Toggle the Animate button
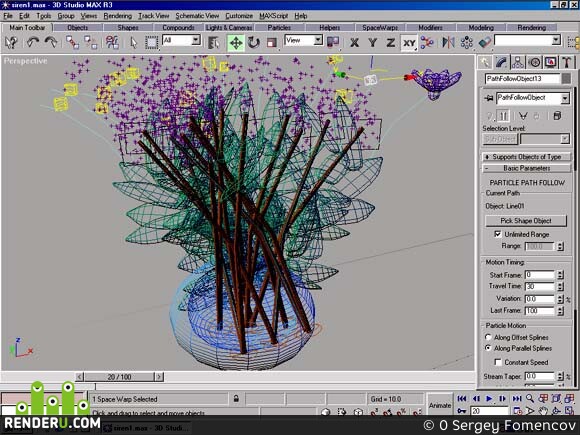580x435 pixels. (439, 405)
